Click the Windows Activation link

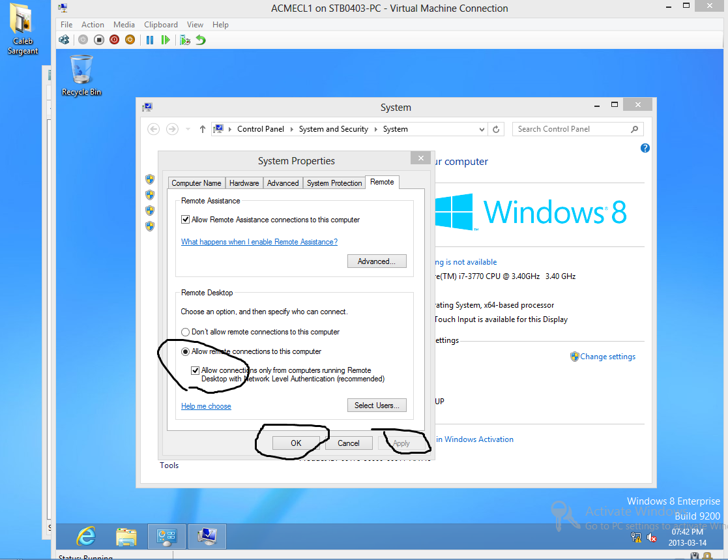474,439
